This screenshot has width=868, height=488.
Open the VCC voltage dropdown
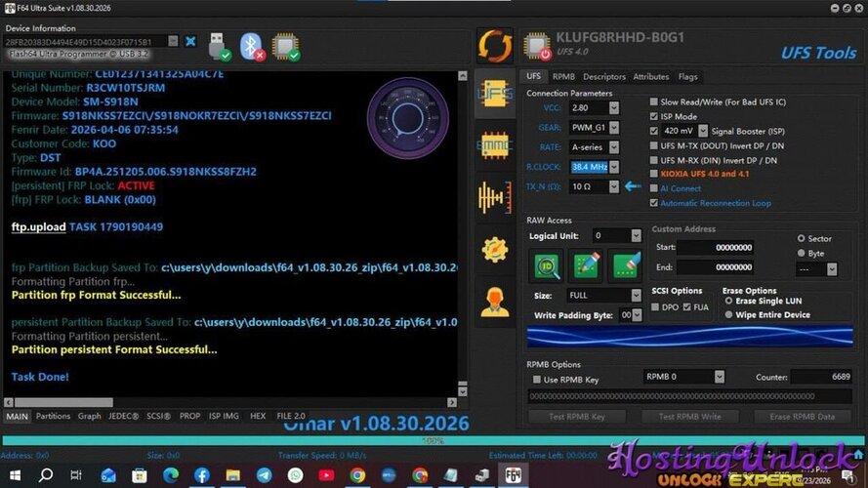pos(614,108)
